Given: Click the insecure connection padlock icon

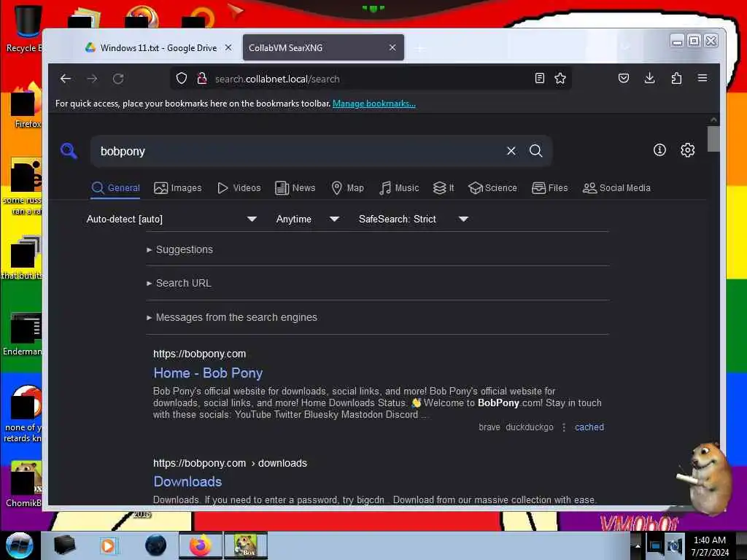Looking at the screenshot, I should click(202, 79).
